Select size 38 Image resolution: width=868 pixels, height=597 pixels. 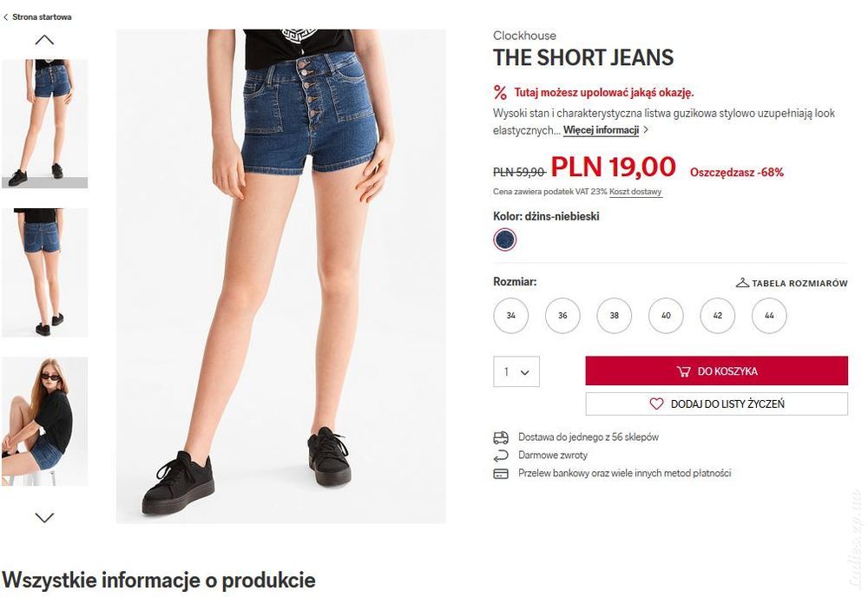click(x=614, y=315)
